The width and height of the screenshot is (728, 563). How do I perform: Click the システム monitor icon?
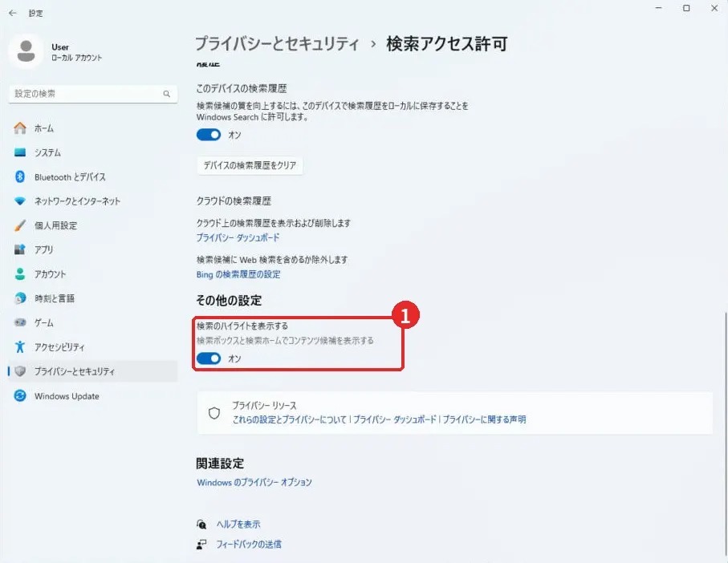point(20,152)
